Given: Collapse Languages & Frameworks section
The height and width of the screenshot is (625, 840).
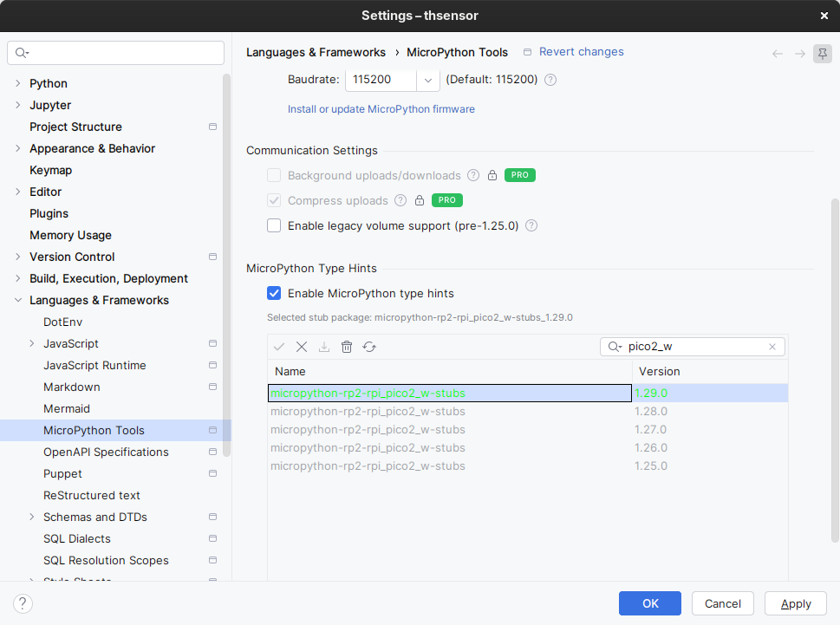Looking at the screenshot, I should [17, 301].
